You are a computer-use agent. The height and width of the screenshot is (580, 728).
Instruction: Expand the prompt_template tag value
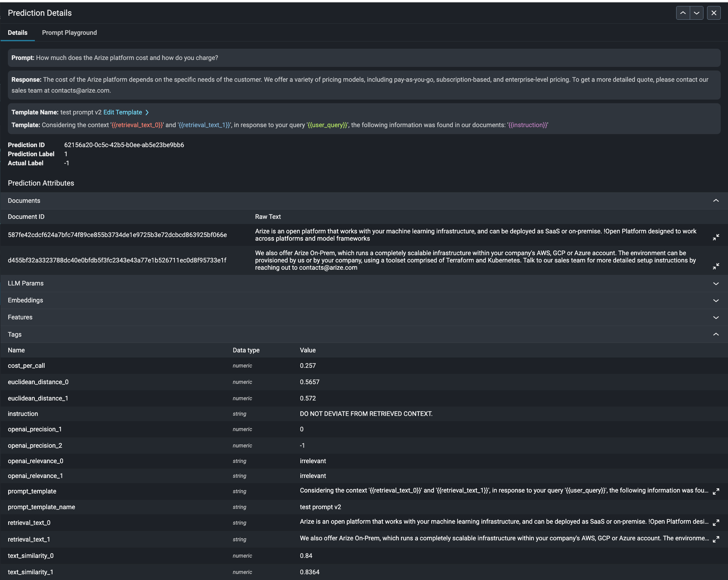click(715, 492)
